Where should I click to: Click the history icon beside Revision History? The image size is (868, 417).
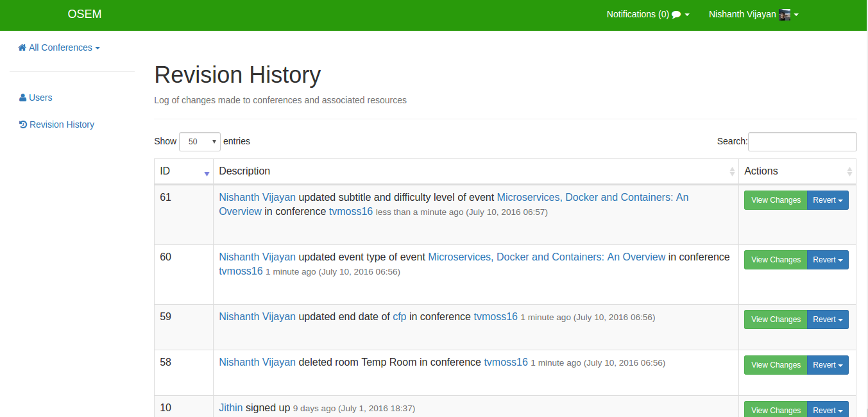(23, 124)
